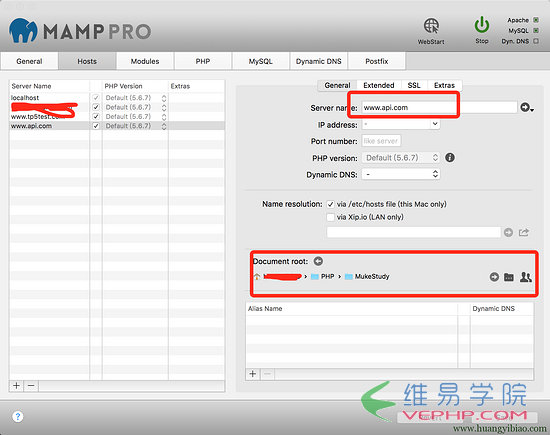This screenshot has height=435, width=550.
Task: Click the permissions users icon in Document root row
Action: [x=525, y=277]
